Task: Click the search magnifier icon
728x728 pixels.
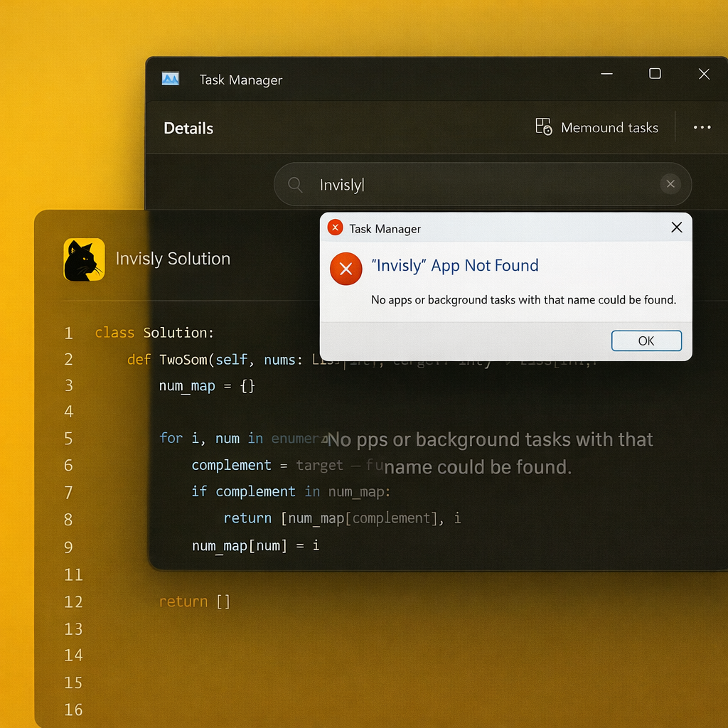Action: coord(294,184)
